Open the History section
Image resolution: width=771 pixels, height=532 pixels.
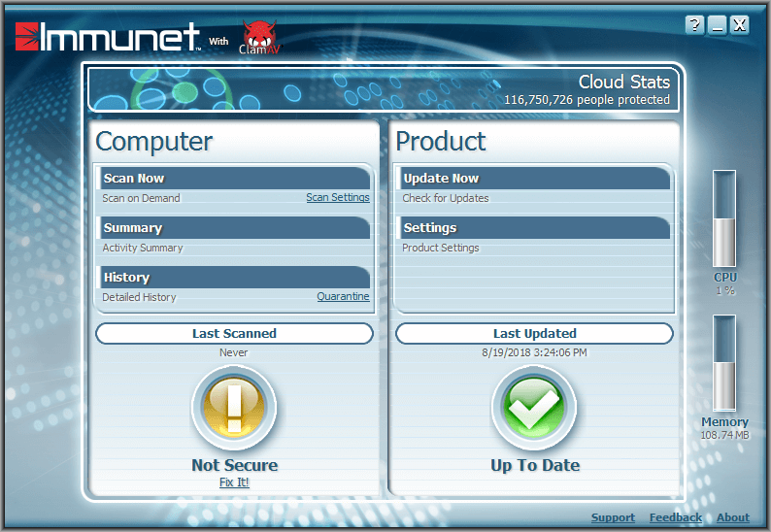click(126, 278)
